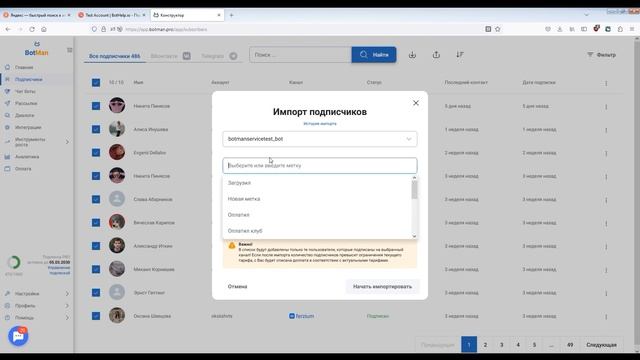Focus the tag selection input field
Screen dimensions: 640x360
pos(320,166)
